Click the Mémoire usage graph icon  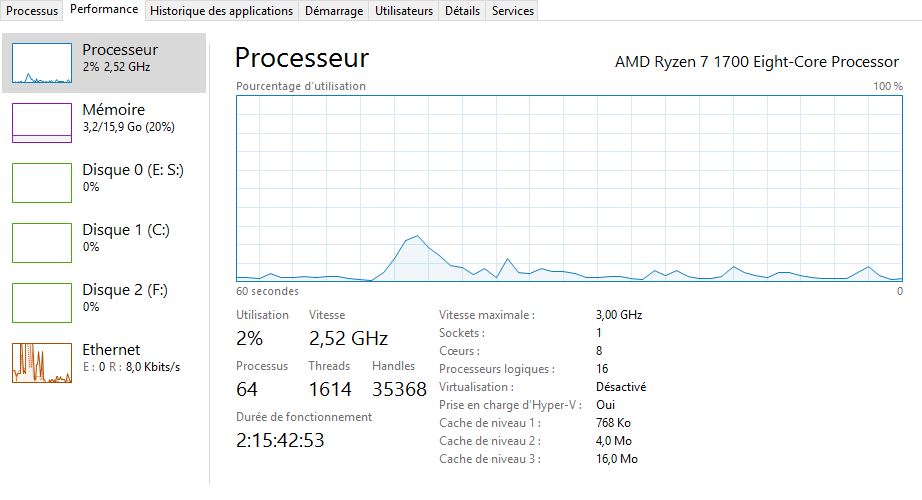[42, 123]
